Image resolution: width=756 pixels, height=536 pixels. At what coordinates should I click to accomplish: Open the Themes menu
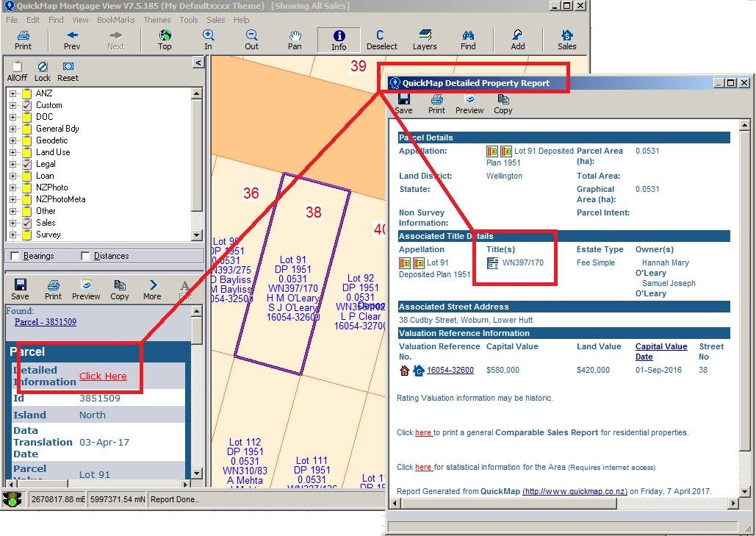(x=156, y=20)
